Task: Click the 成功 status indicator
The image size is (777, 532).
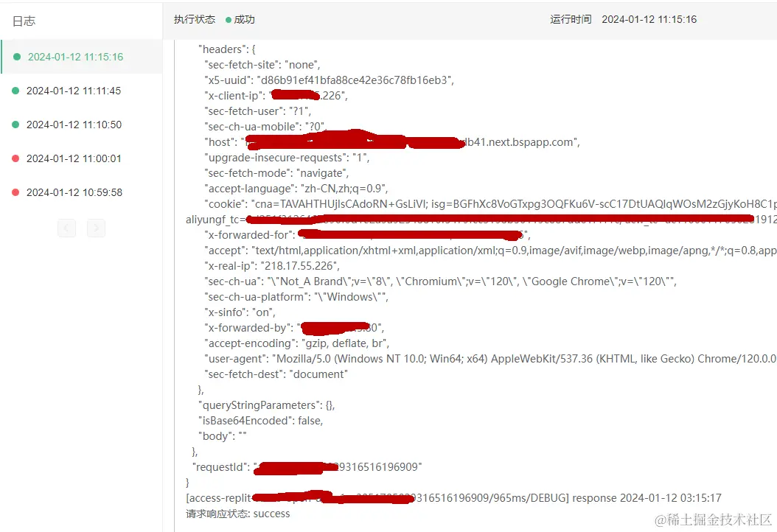Action: [x=240, y=19]
